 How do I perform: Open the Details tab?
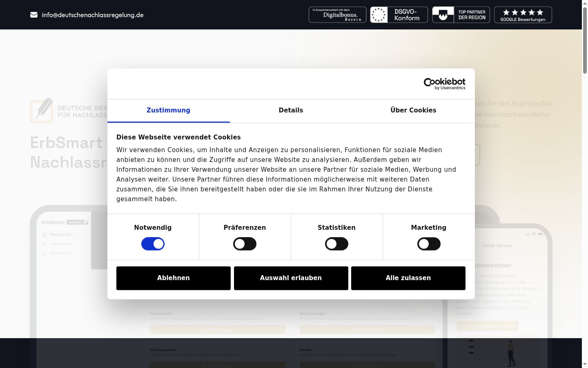tap(291, 110)
